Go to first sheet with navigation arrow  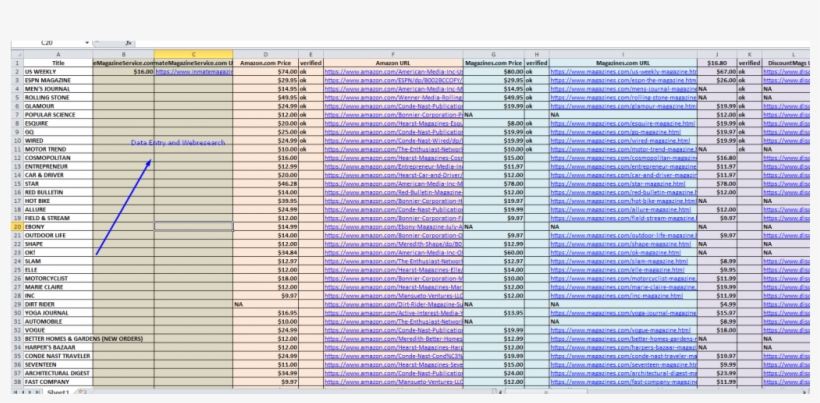16,392
